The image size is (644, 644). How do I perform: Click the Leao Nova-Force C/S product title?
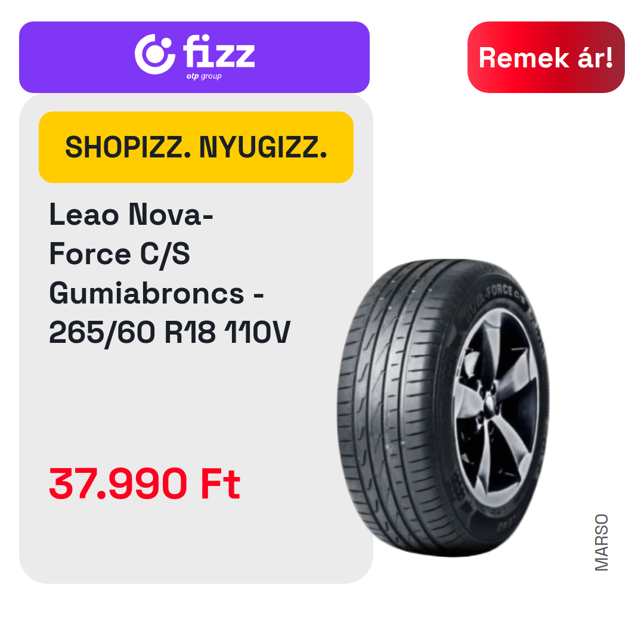(x=131, y=234)
